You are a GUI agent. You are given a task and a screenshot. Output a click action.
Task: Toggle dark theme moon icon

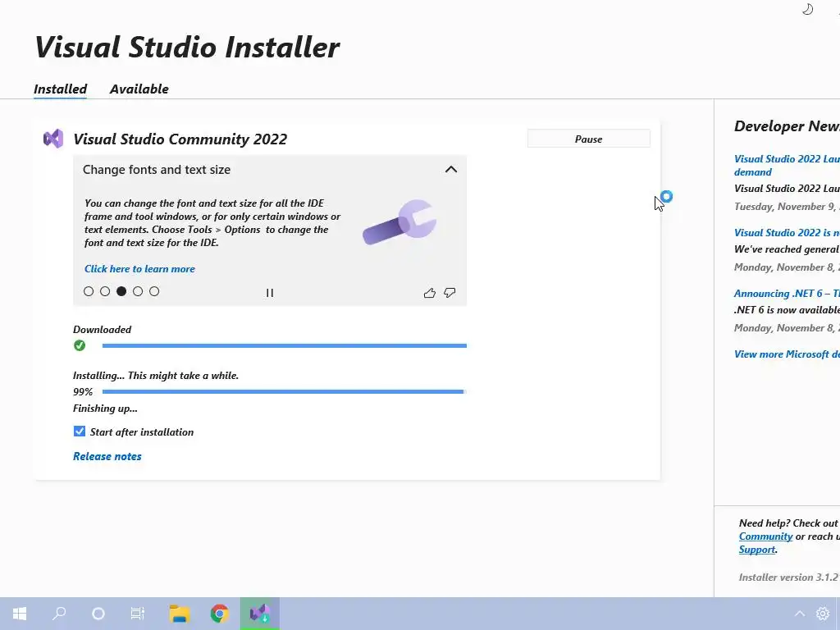807,9
